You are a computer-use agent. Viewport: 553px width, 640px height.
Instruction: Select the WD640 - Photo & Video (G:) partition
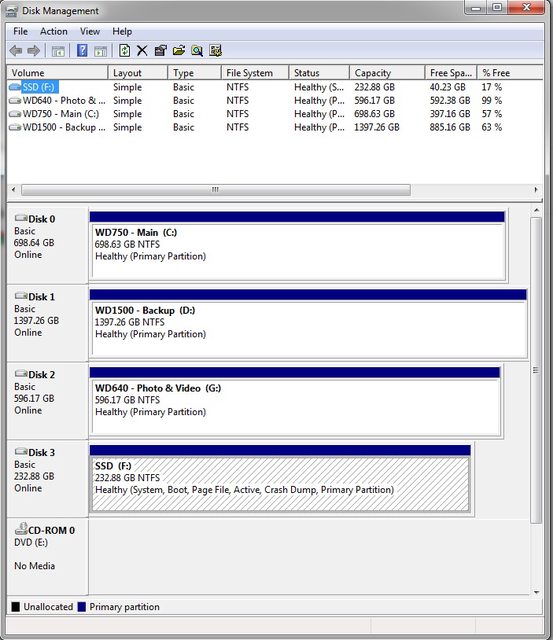click(295, 402)
